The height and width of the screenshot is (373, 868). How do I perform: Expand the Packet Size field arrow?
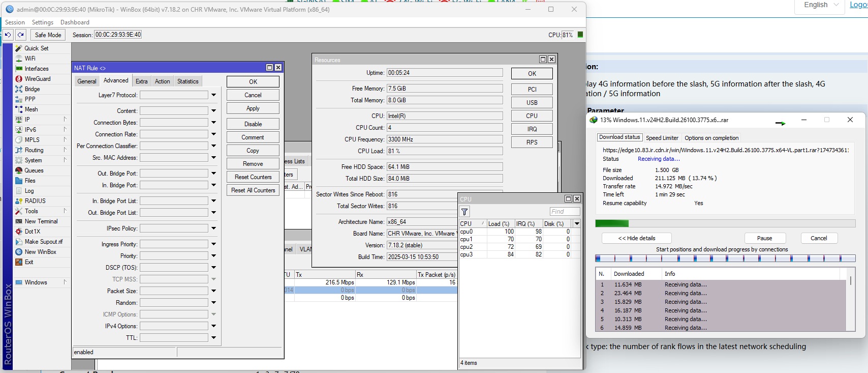tap(213, 291)
